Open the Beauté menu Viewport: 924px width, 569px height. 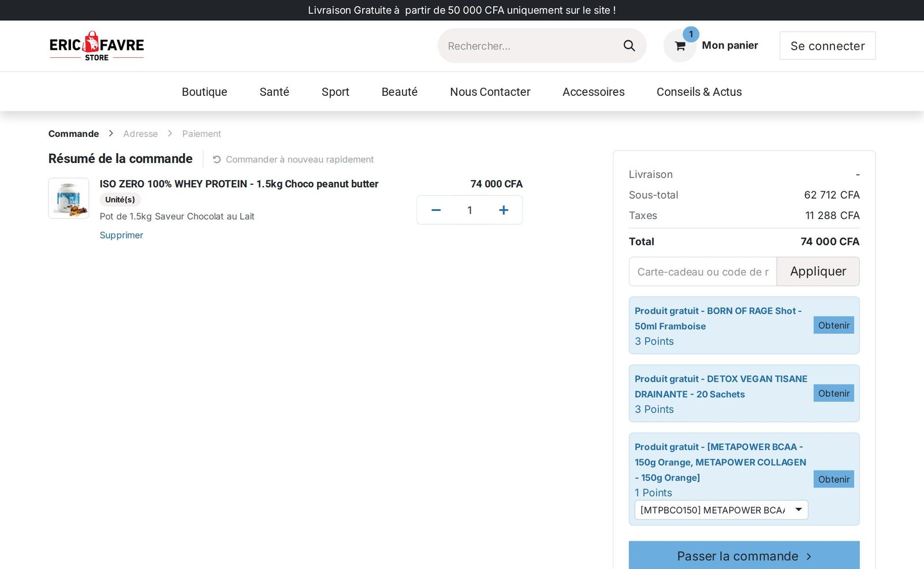[400, 92]
